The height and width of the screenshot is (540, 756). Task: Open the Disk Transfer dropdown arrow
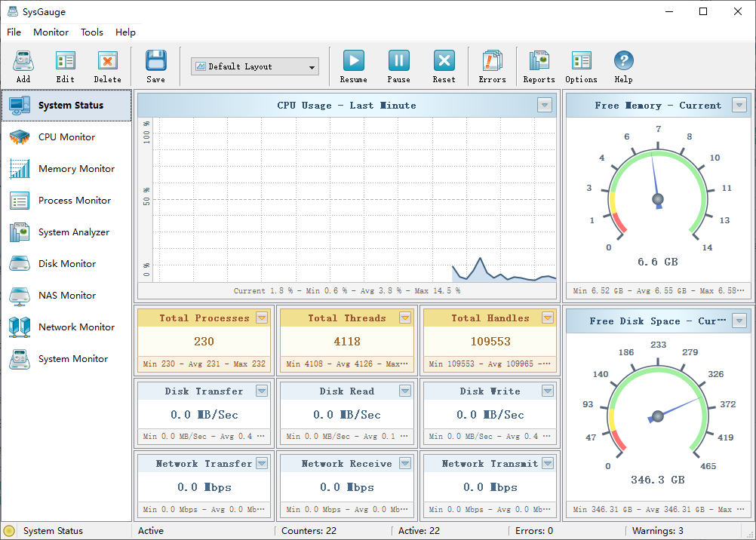tap(262, 391)
